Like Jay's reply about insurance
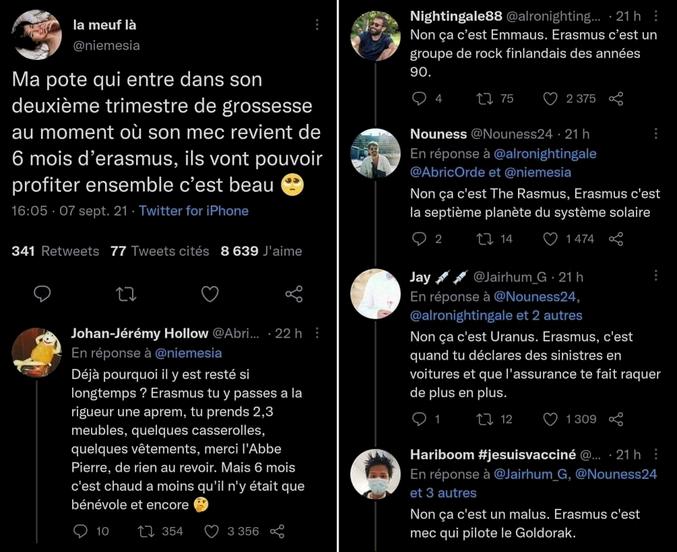 tap(551, 419)
